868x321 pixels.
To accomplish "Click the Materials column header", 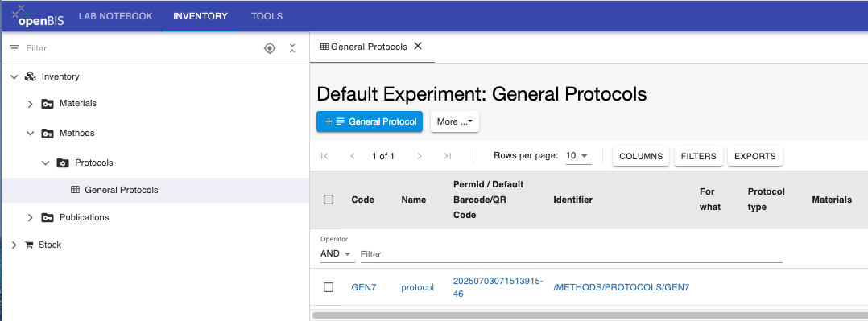I will [x=832, y=200].
